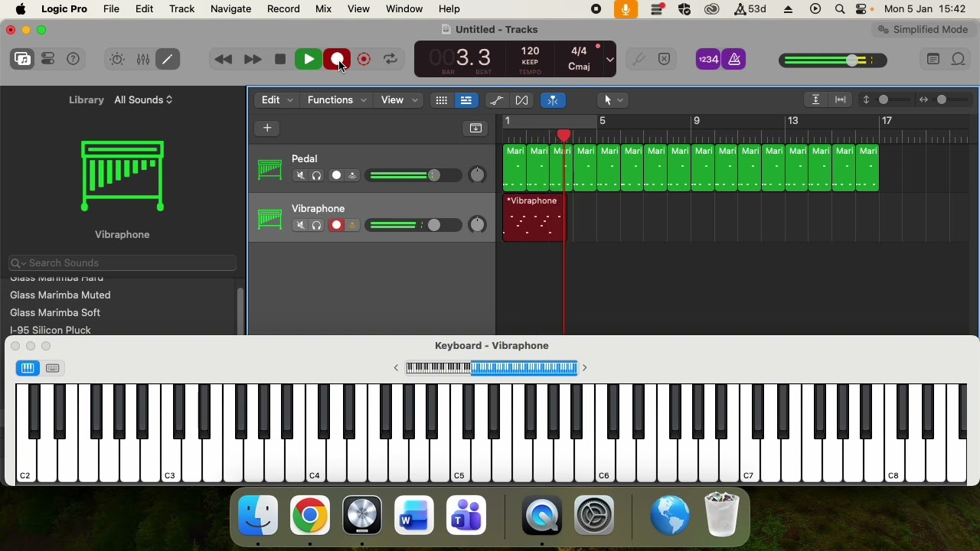The width and height of the screenshot is (980, 551).
Task: Click the Forward transport button
Action: (x=252, y=59)
